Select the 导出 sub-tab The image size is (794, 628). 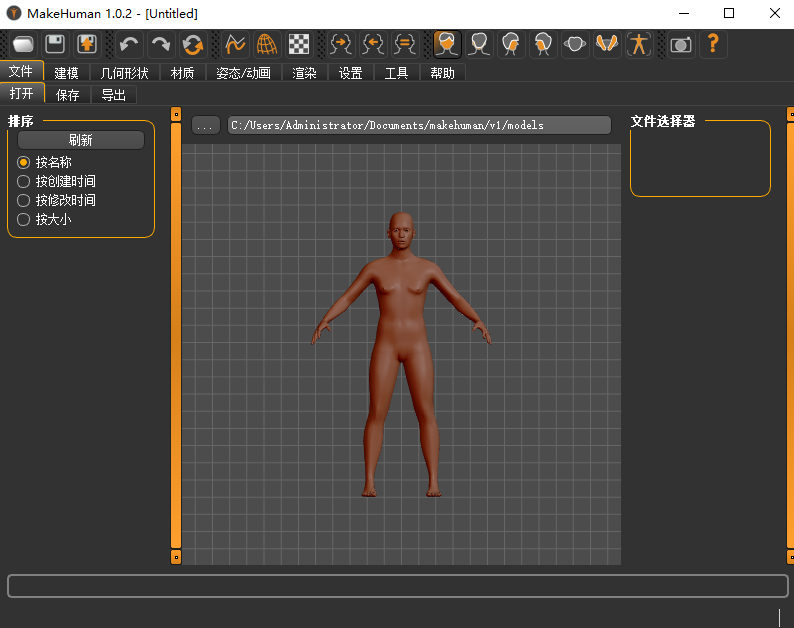[x=114, y=95]
